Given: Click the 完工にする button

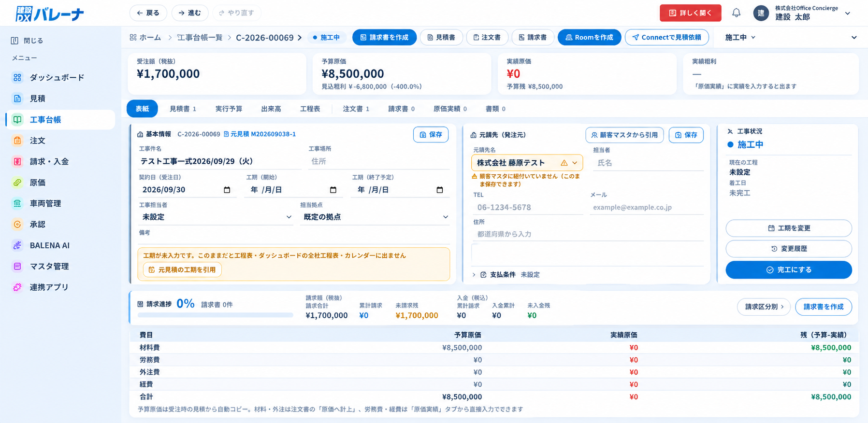Looking at the screenshot, I should click(788, 270).
